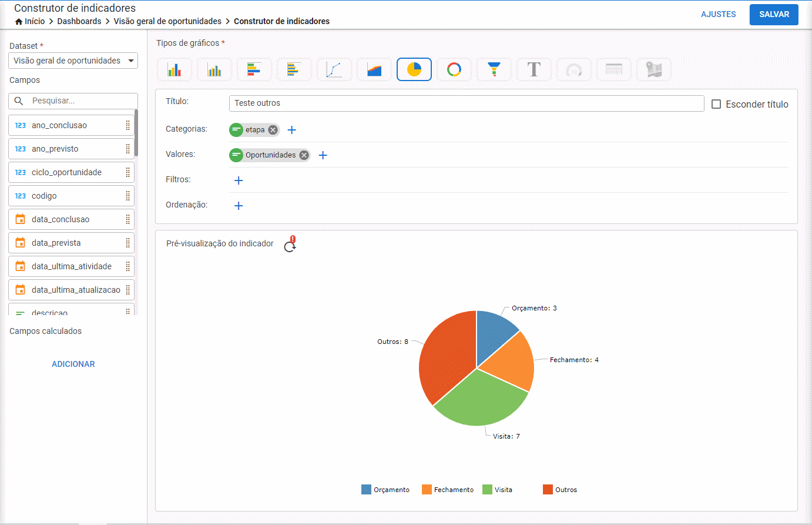Select the data_conclusao field

pos(71,219)
